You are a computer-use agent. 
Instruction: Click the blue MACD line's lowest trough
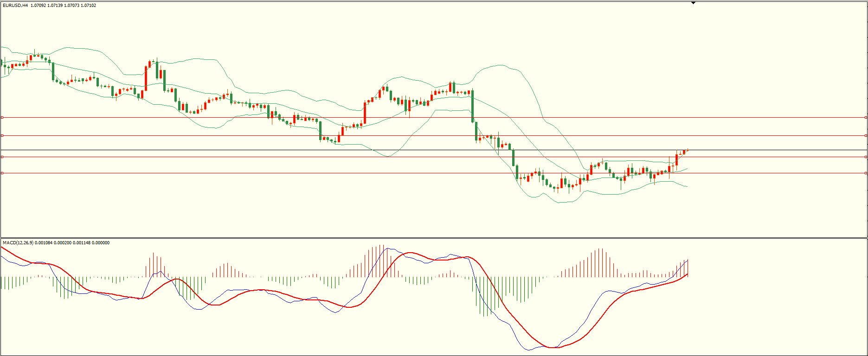click(x=528, y=350)
